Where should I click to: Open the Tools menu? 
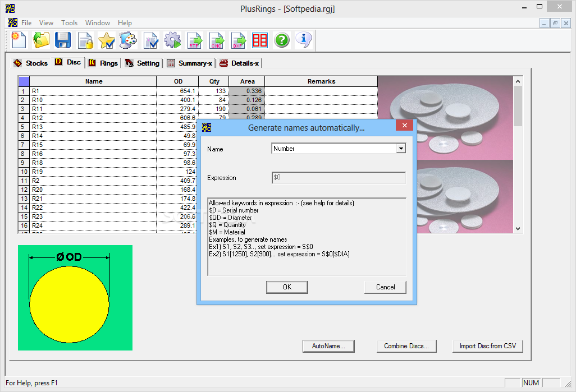click(x=70, y=23)
